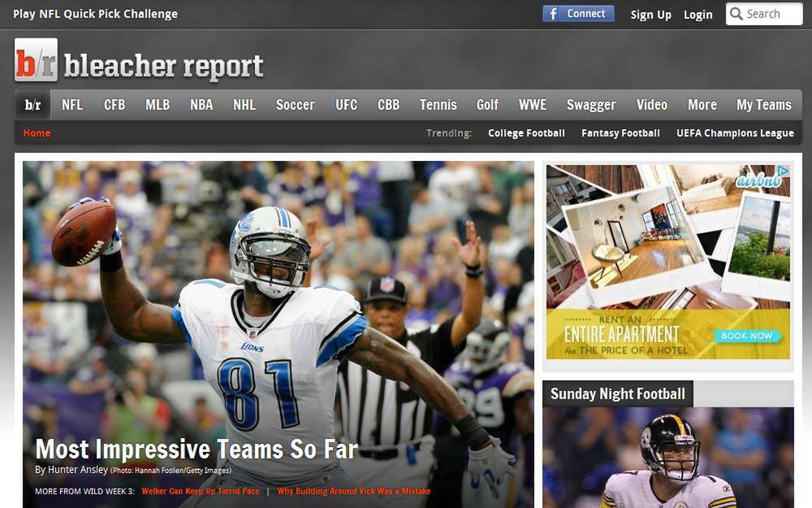
Task: Click the bleacher report wordmark
Action: click(164, 66)
